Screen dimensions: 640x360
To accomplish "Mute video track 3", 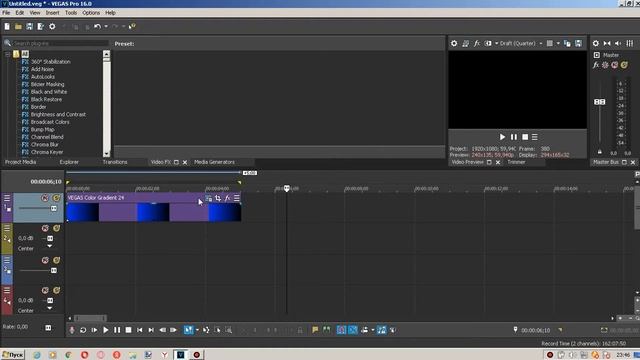I will 45,260.
